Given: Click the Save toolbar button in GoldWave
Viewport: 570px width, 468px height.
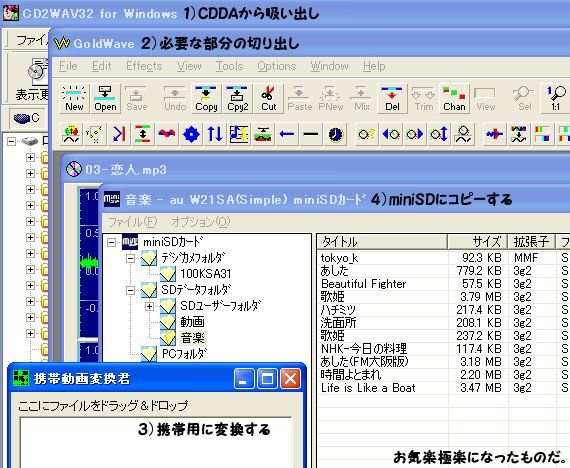Looking at the screenshot, I should (136, 99).
